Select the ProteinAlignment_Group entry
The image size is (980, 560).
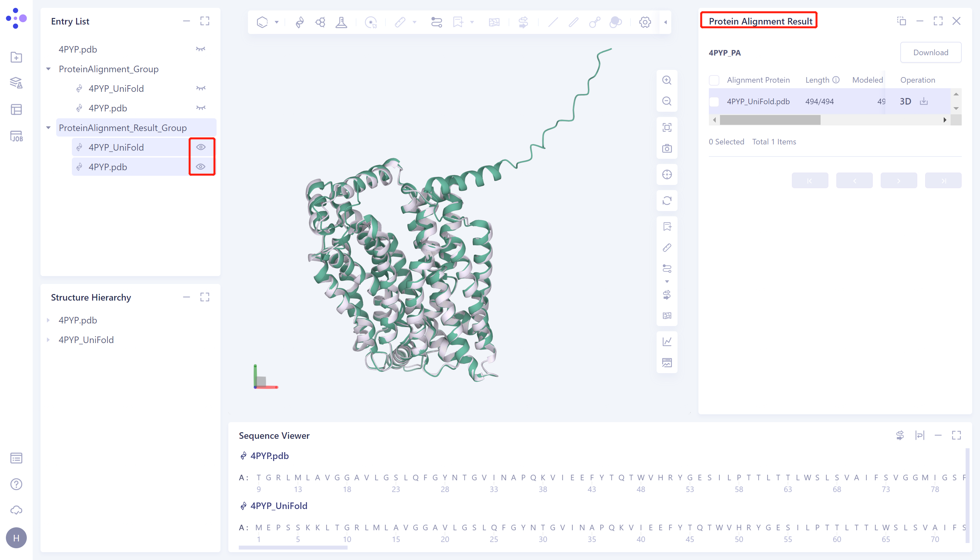(x=108, y=69)
